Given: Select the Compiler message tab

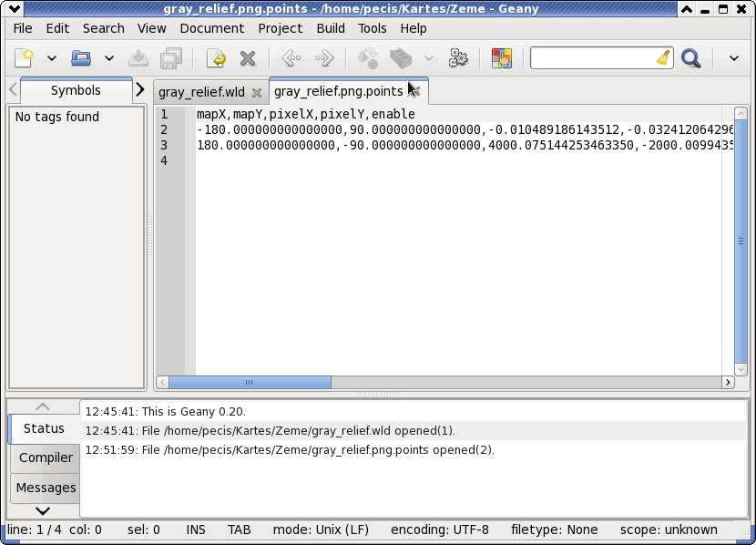Looking at the screenshot, I should (x=46, y=458).
